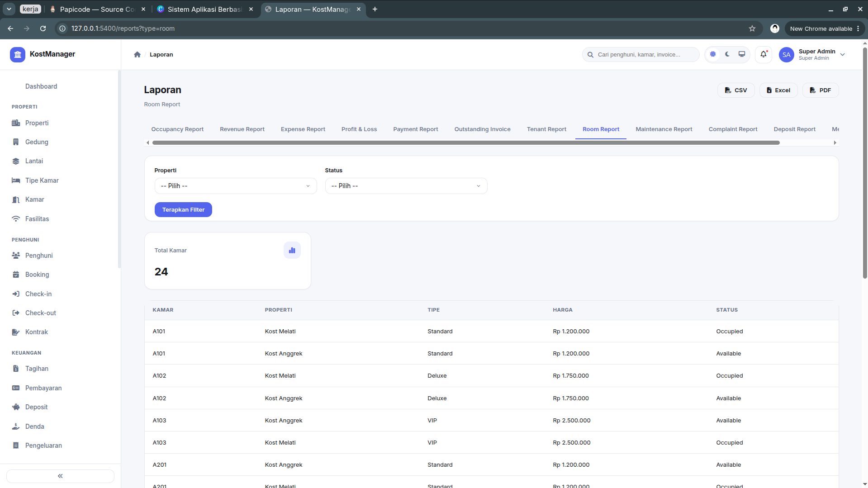Export report as CSV

tap(736, 90)
